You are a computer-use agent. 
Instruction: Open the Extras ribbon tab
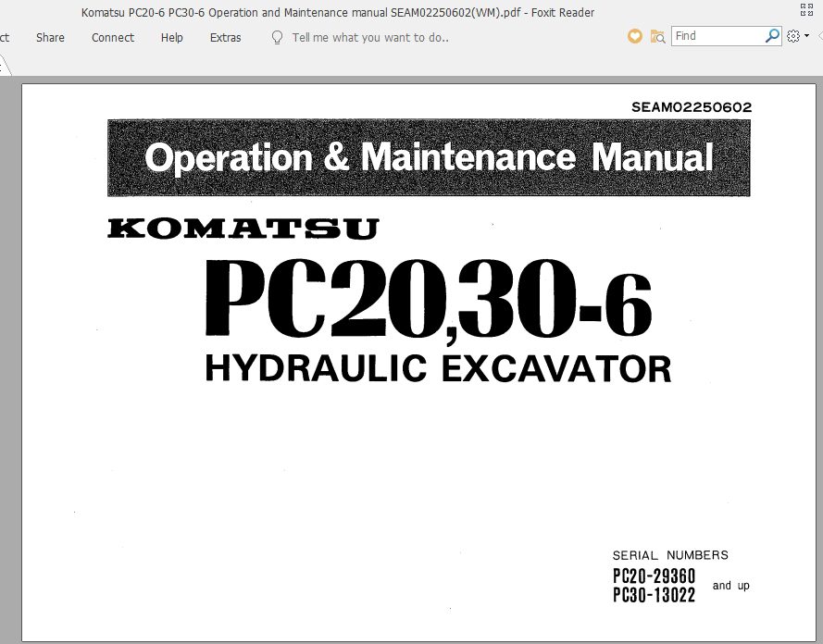tap(225, 38)
